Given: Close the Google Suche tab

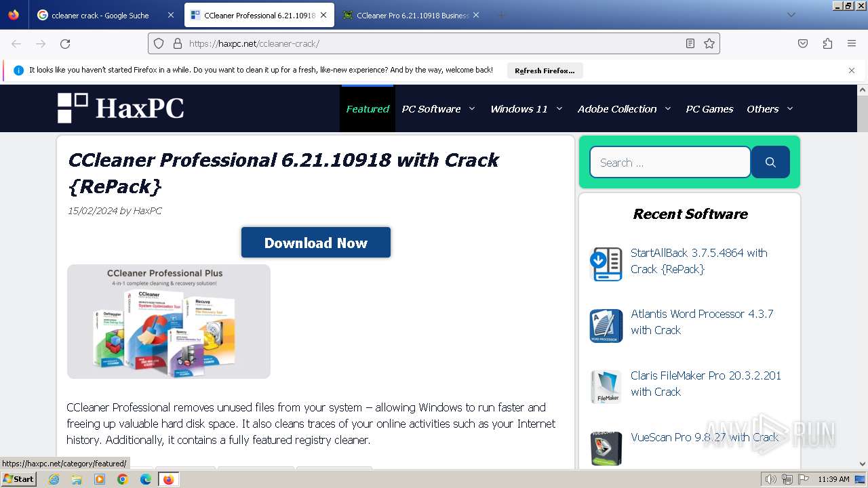Looking at the screenshot, I should click(170, 15).
